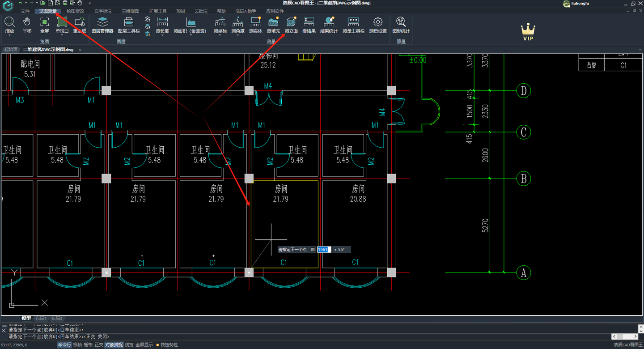Click the 全屏 fullscreen icon
This screenshot has height=349, width=644.
[x=44, y=21]
